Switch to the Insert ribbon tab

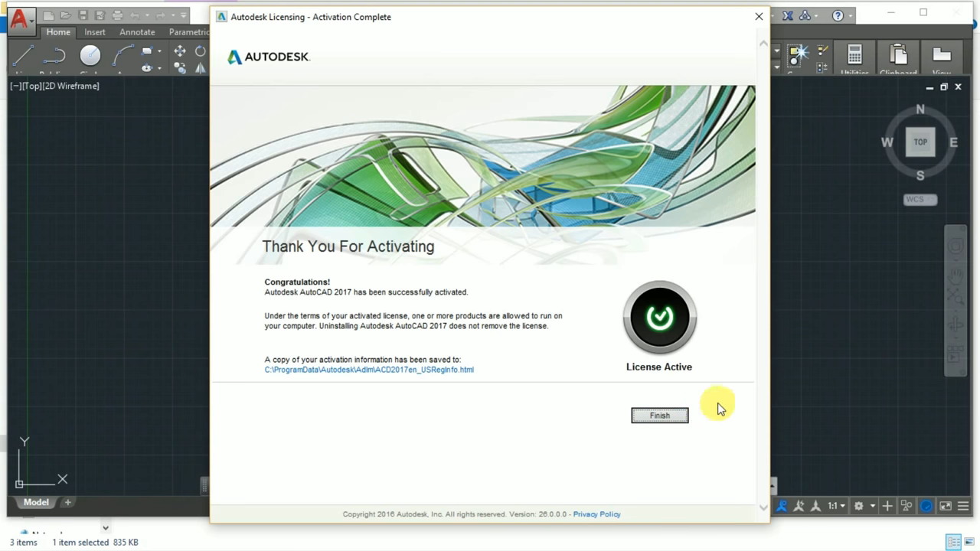(x=95, y=32)
